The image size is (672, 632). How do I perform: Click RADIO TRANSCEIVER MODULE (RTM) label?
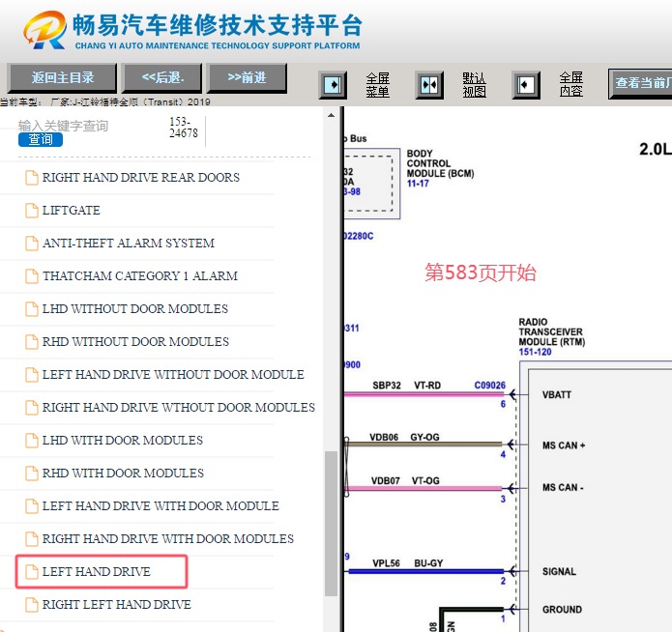[551, 331]
